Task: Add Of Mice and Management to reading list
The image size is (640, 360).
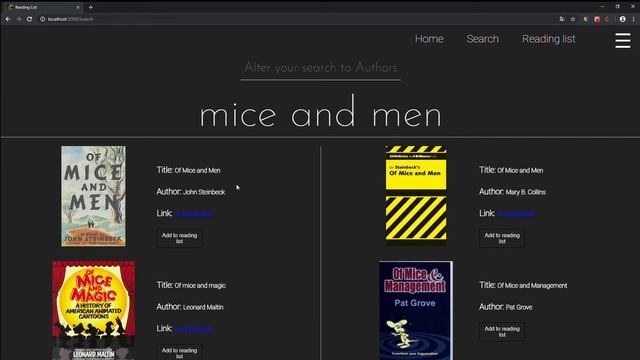Action: click(x=502, y=331)
